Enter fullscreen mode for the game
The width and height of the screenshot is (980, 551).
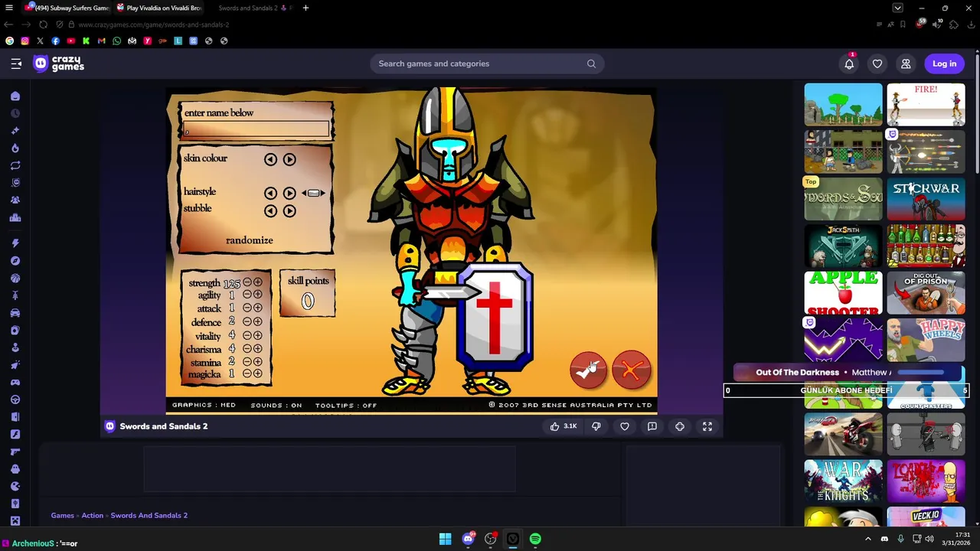coord(707,426)
